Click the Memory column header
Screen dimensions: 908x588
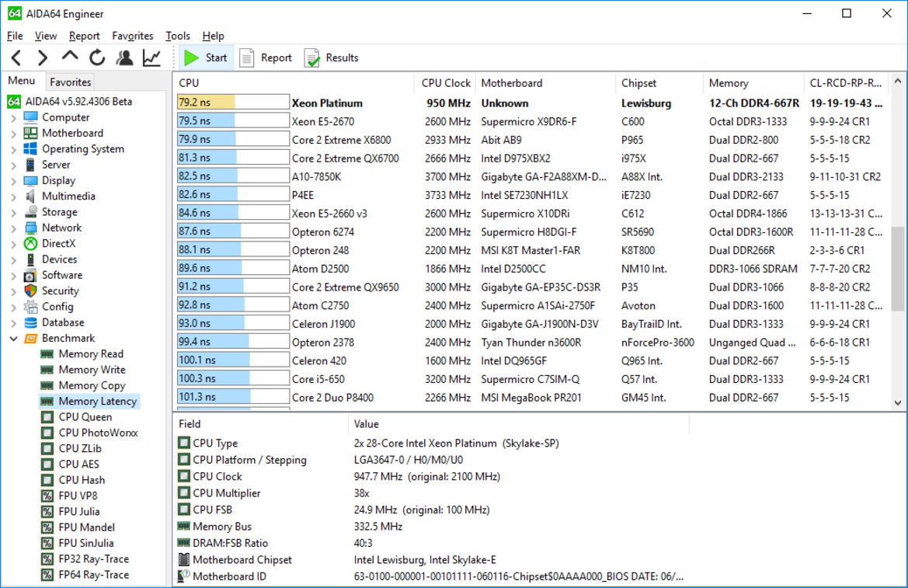(753, 83)
